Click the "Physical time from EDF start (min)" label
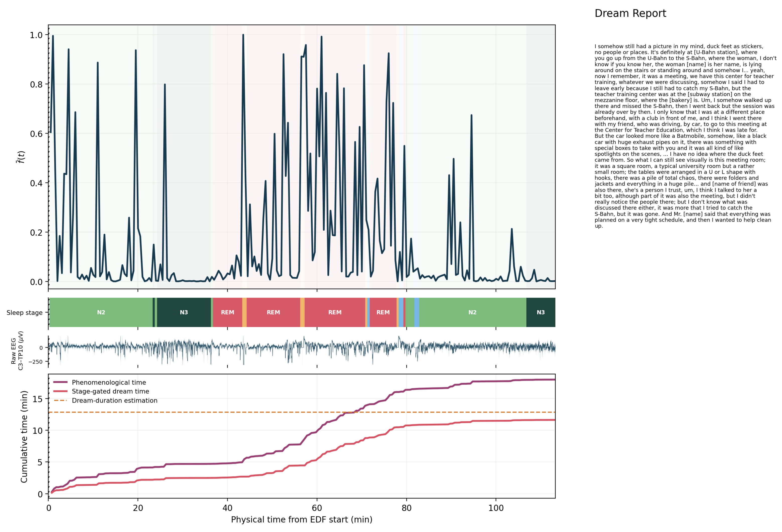This screenshot has width=782, height=532. 302,520
